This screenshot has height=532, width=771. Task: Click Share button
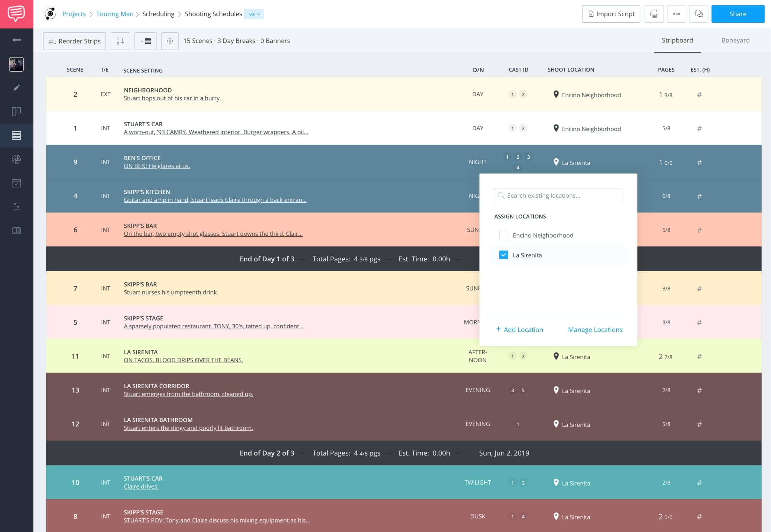pyautogui.click(x=738, y=13)
